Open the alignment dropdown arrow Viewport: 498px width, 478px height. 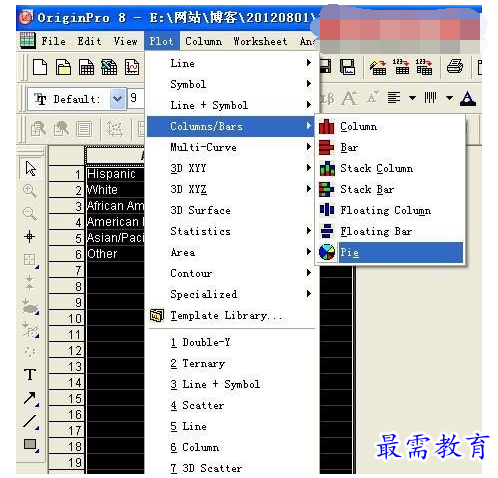(412, 98)
